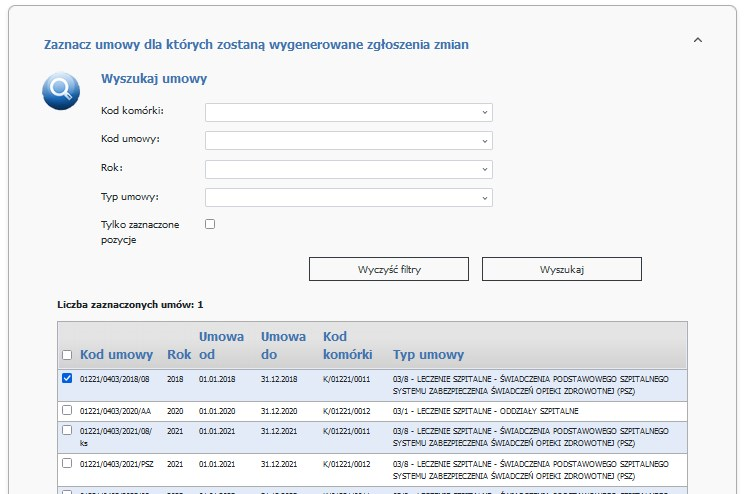
Task: Expand the Rok dropdown list
Action: [348, 169]
